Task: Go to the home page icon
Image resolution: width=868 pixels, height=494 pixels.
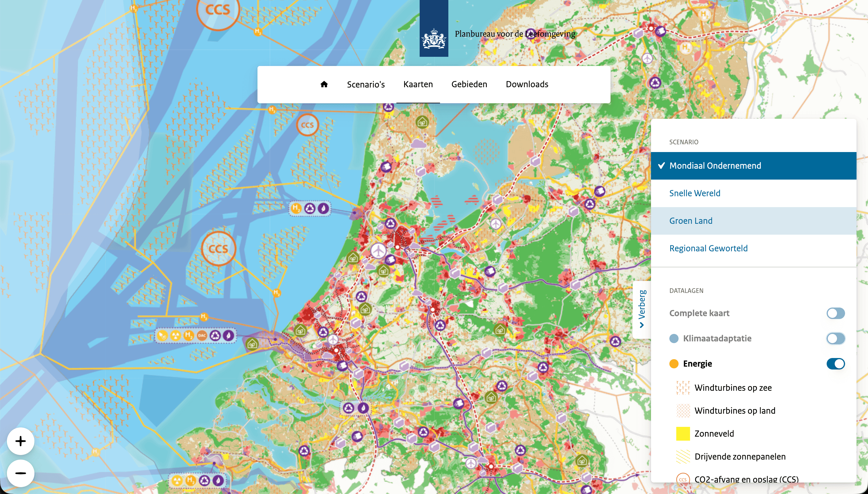Action: [324, 84]
